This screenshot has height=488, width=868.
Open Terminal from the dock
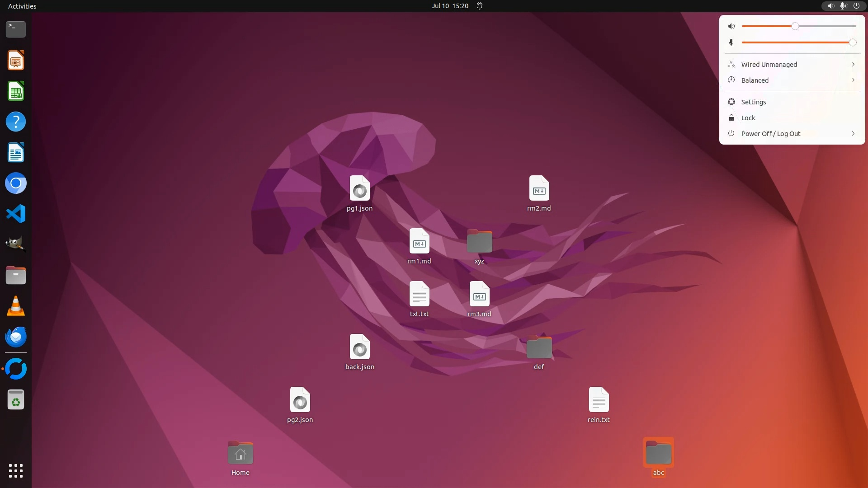click(x=16, y=29)
